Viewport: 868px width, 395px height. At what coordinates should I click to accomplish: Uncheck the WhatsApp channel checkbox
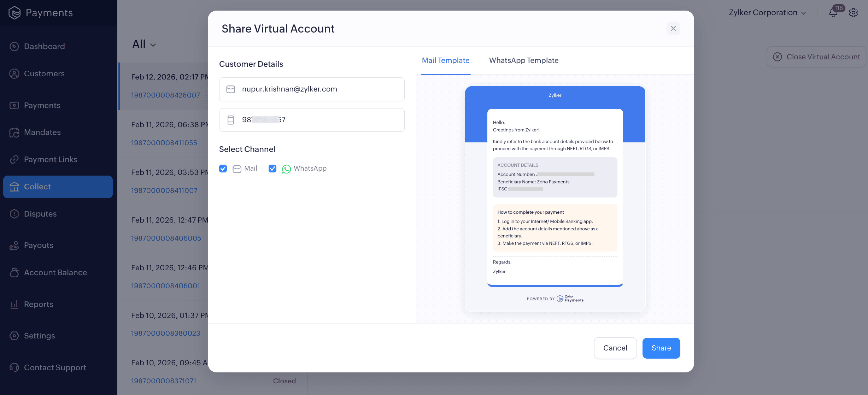(272, 169)
